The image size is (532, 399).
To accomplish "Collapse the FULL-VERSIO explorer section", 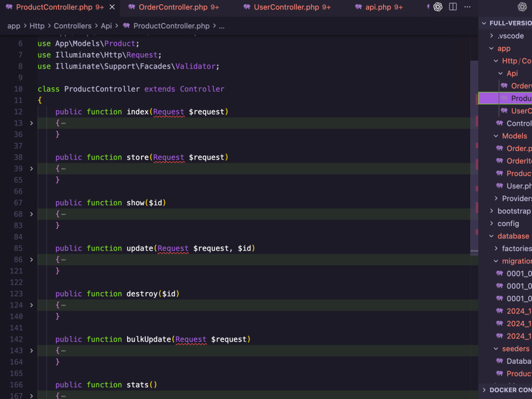I will 484,23.
